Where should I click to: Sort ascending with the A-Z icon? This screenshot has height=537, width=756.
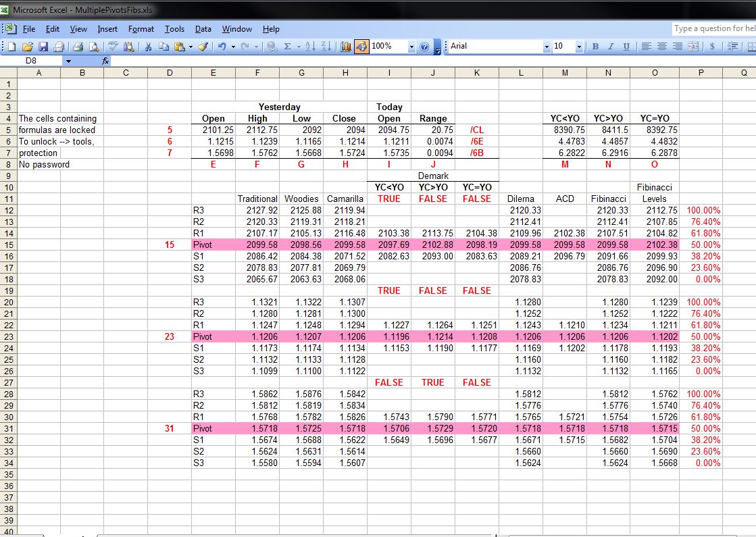pos(311,47)
